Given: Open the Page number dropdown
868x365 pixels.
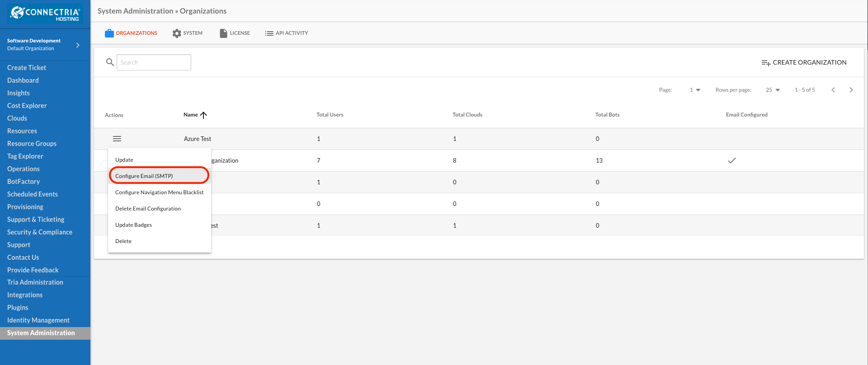Looking at the screenshot, I should pos(695,90).
